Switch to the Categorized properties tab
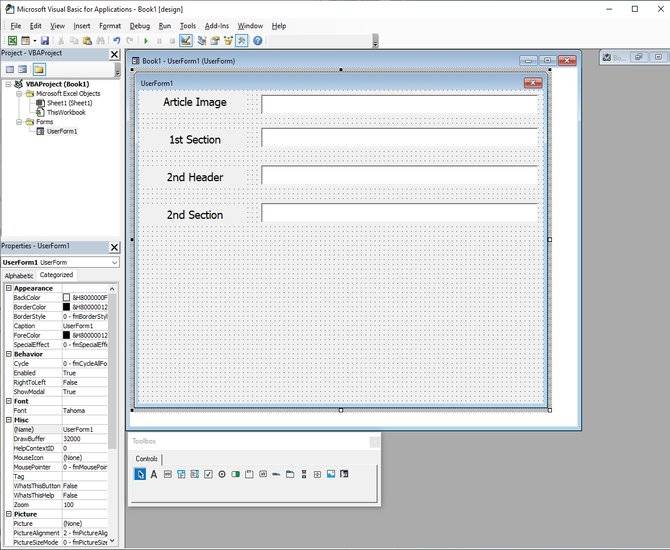670x550 pixels. click(56, 275)
